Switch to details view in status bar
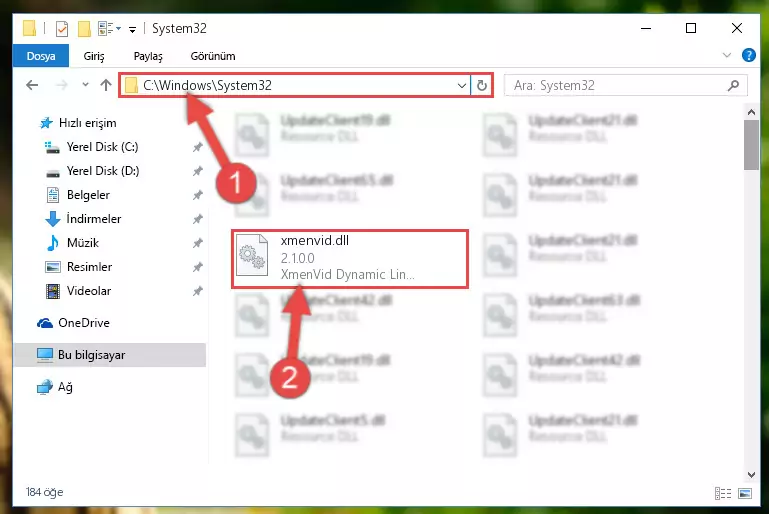This screenshot has width=769, height=514. (723, 493)
